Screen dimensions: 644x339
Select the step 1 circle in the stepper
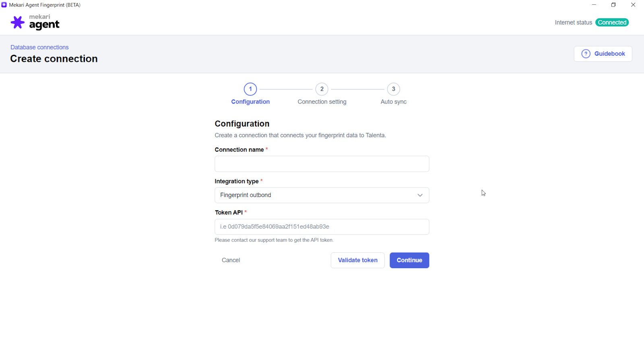(250, 89)
